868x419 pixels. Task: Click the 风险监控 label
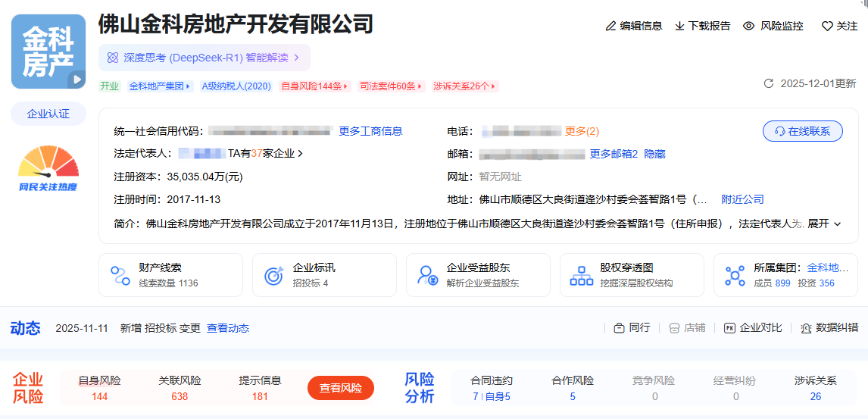click(782, 26)
